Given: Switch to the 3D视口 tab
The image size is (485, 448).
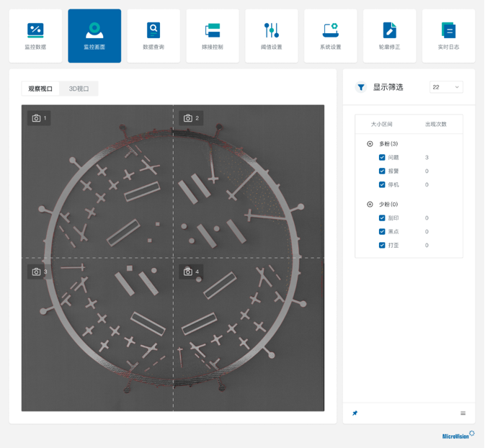Looking at the screenshot, I should point(79,89).
